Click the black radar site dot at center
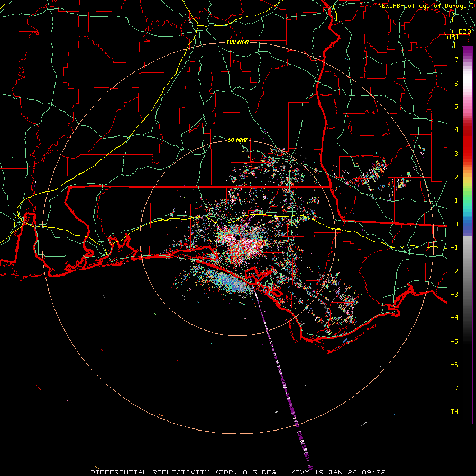 237,237
